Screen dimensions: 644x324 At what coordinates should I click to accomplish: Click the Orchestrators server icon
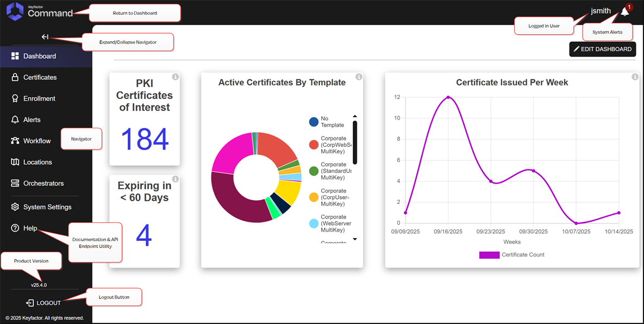(x=15, y=183)
